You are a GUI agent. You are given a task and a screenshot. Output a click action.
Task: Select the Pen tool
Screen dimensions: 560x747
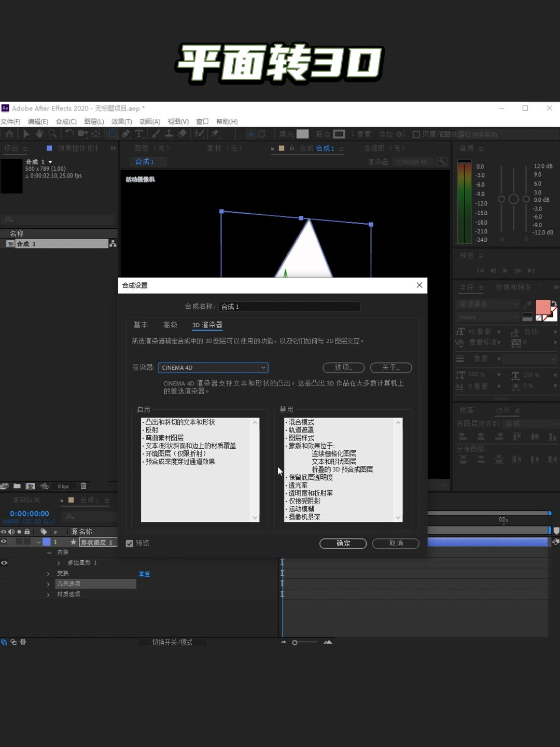click(x=126, y=134)
